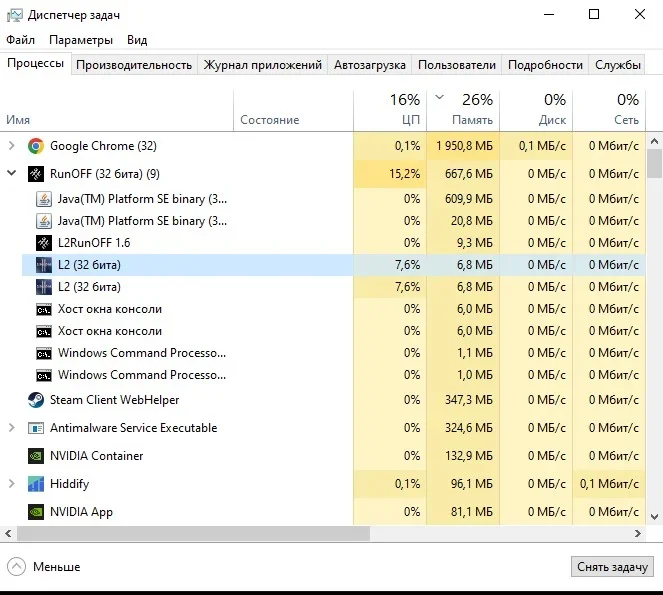Click the sort arrow above the Память column
This screenshot has height=595, width=663.
440,98
